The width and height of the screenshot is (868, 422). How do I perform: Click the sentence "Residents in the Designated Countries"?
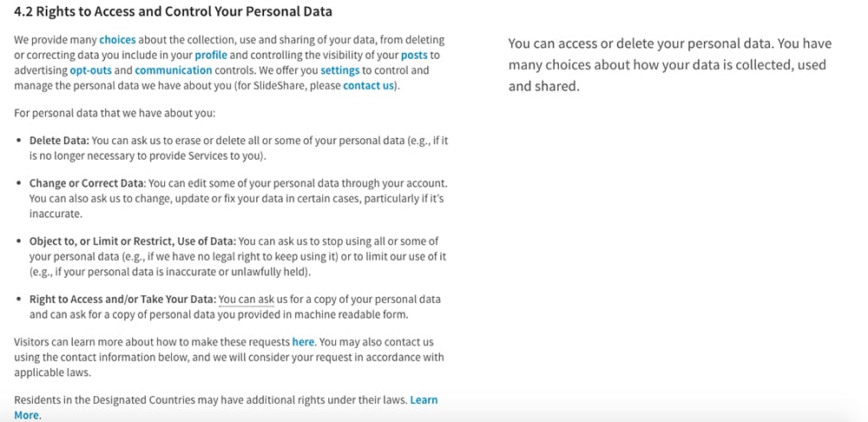coord(211,399)
